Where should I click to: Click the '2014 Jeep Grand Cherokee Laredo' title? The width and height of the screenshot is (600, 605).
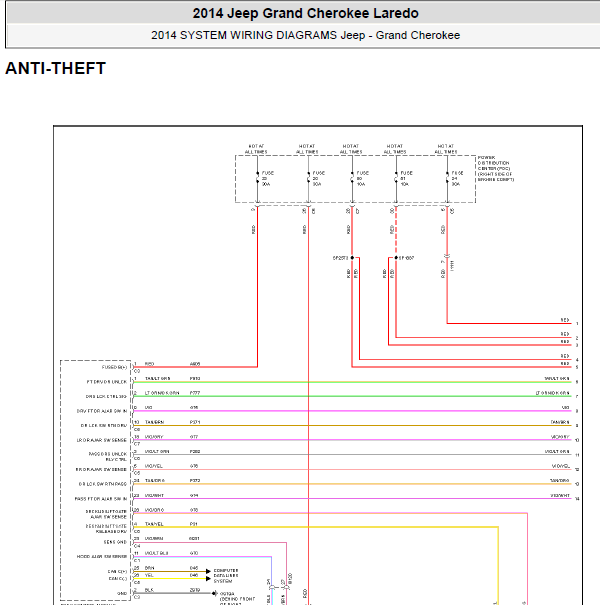tap(305, 14)
